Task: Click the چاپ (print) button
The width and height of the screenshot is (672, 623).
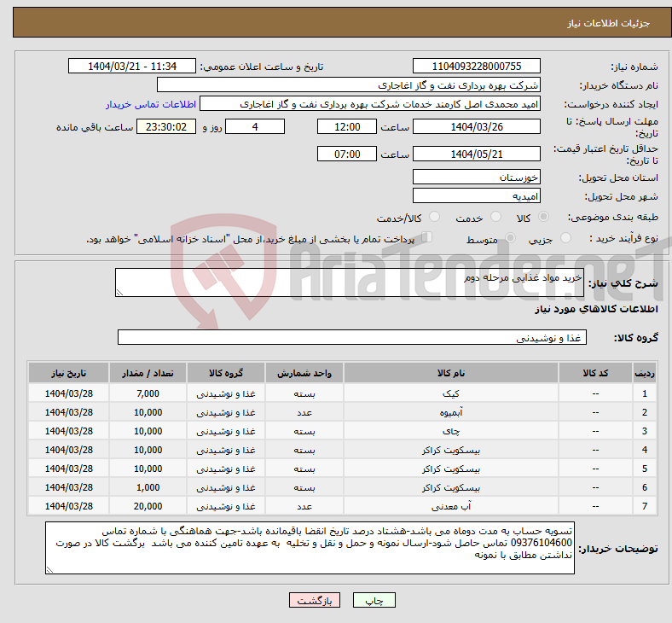Action: point(374,600)
